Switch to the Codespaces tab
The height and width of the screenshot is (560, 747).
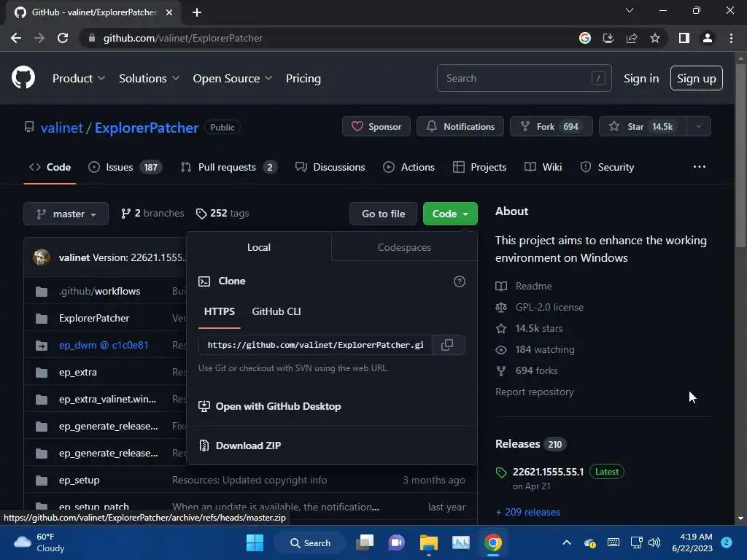404,247
